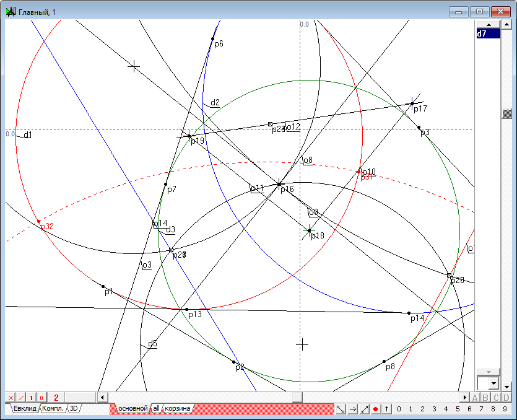The height and width of the screenshot is (420, 517).
Task: Click point p16 at the line intersection
Action: coord(279,184)
